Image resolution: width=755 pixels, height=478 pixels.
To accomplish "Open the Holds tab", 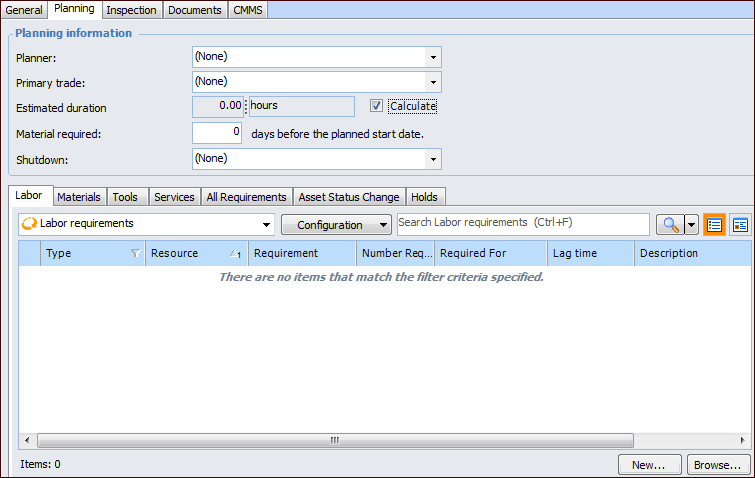I will 425,197.
